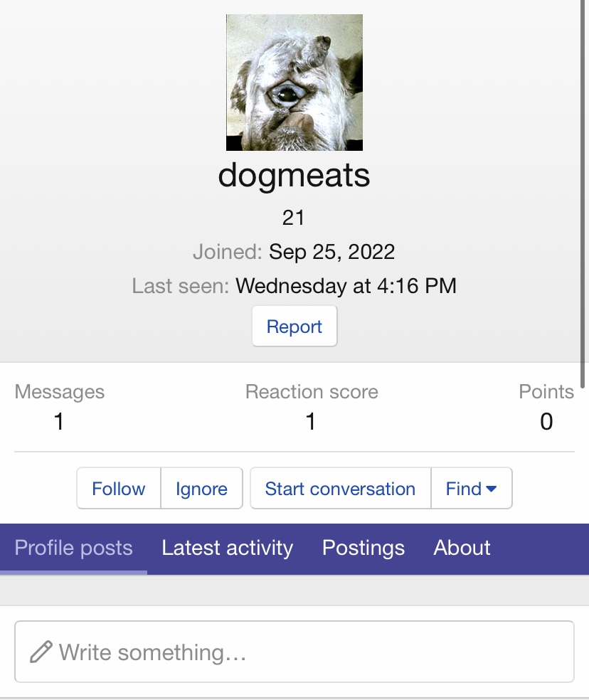Click the pencil icon in the post box

pyautogui.click(x=41, y=652)
